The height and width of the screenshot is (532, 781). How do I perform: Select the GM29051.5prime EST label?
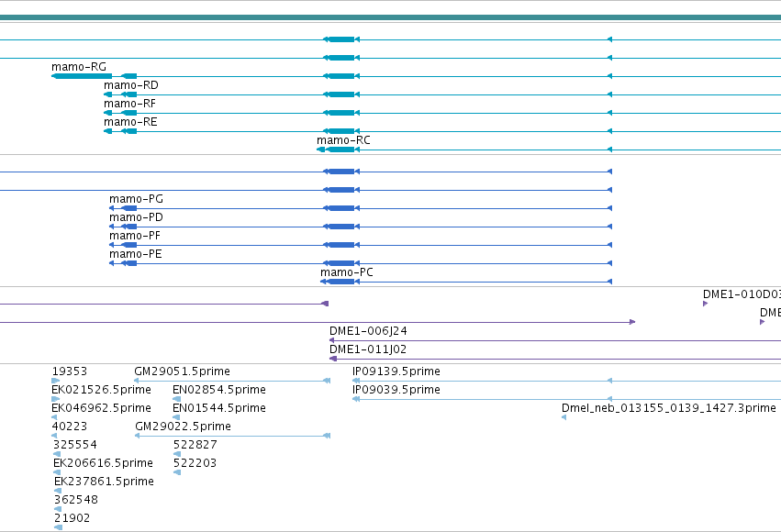click(x=183, y=371)
